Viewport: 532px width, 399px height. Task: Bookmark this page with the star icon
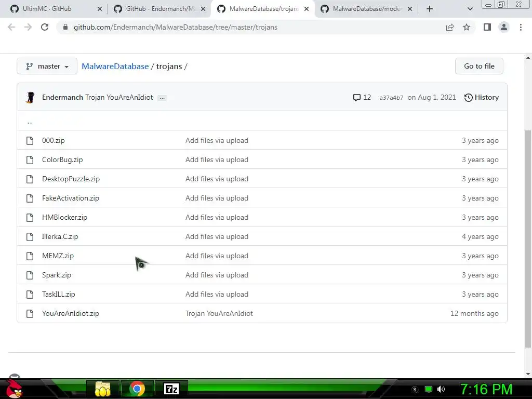pyautogui.click(x=467, y=27)
